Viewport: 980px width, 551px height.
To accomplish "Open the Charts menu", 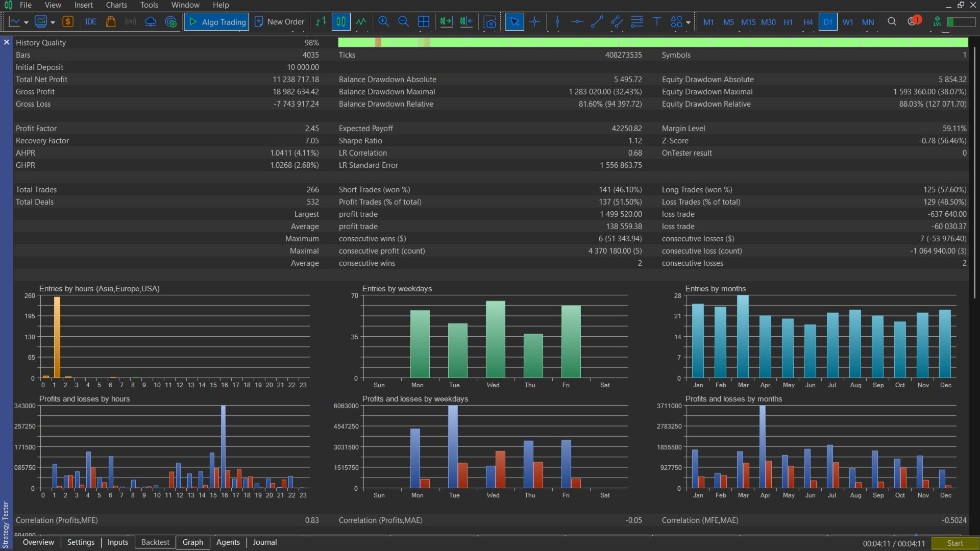I will (116, 5).
